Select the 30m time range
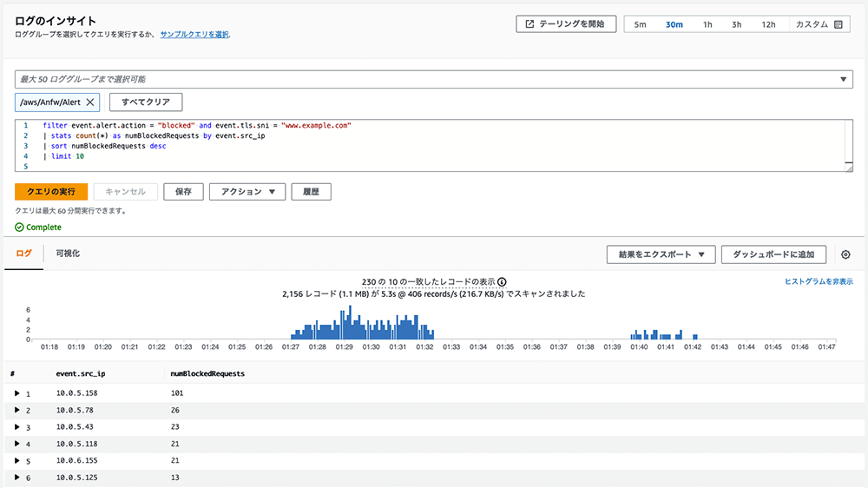The width and height of the screenshot is (868, 488). 674,24
